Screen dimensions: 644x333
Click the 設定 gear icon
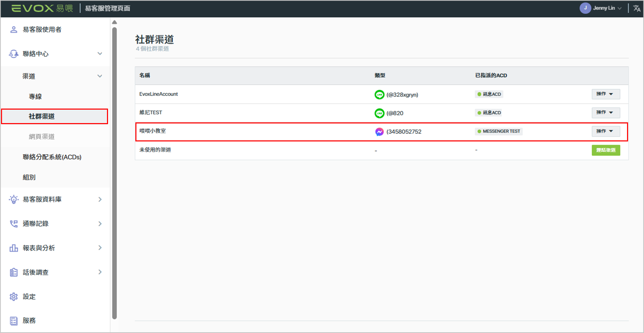point(14,297)
